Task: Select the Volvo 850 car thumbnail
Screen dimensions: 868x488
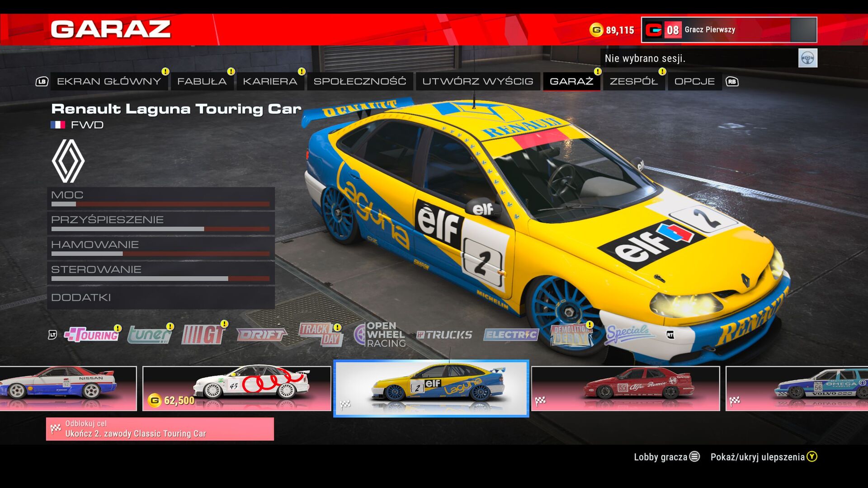Action: pos(797,389)
